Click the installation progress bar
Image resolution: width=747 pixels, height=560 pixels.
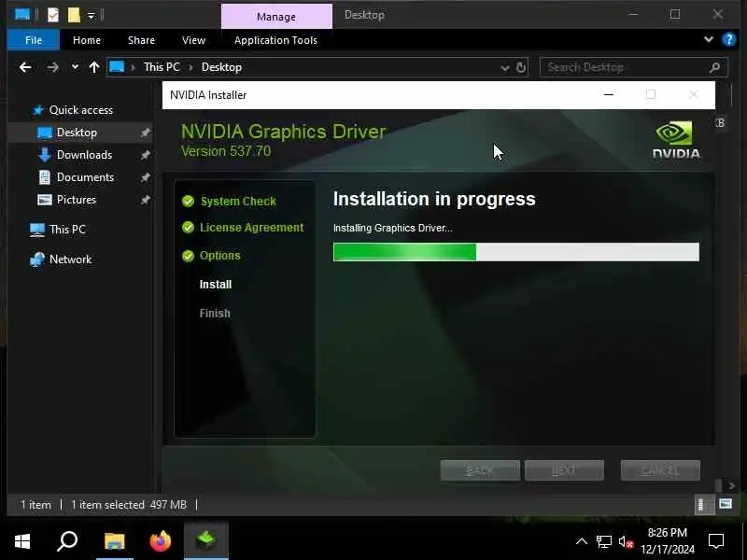(516, 252)
